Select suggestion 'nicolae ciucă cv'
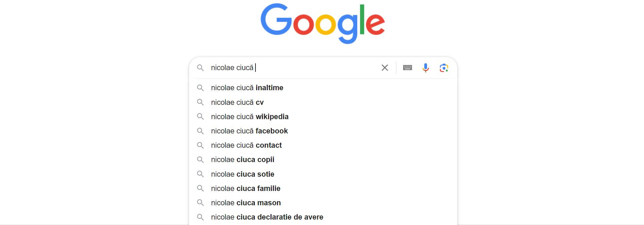 (x=237, y=102)
